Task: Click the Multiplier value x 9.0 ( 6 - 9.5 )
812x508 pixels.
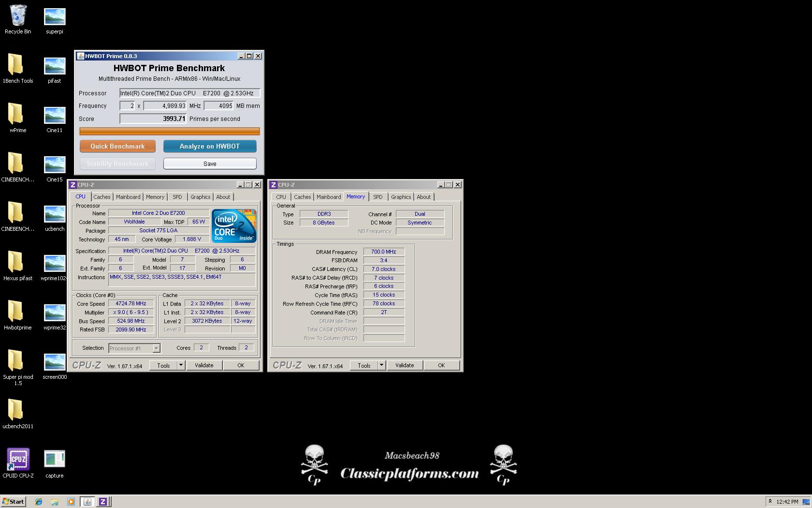Action: (131, 312)
